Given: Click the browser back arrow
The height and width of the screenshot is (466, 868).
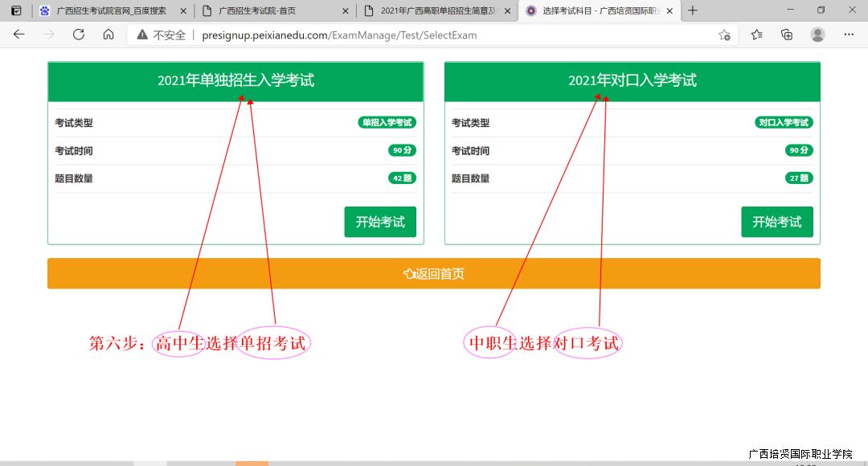Looking at the screenshot, I should pyautogui.click(x=18, y=35).
